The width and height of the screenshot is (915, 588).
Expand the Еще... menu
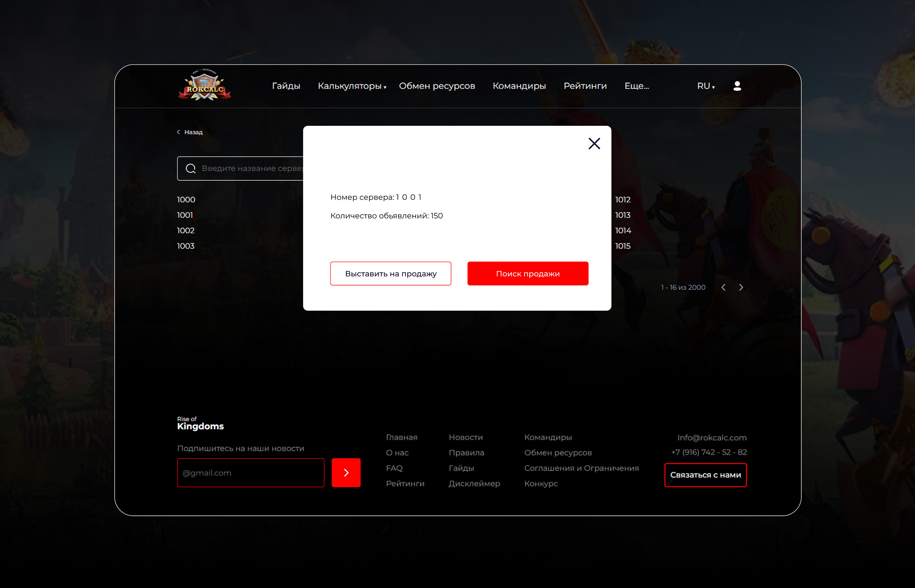[636, 86]
